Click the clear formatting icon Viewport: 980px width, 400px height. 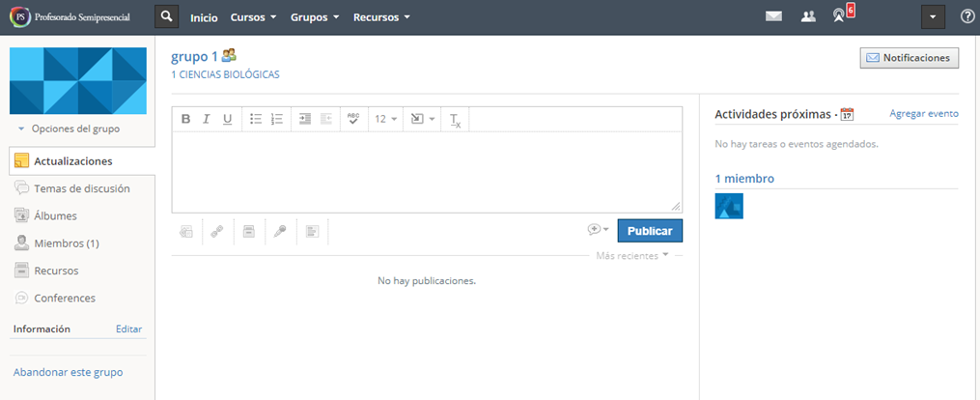[x=456, y=119]
